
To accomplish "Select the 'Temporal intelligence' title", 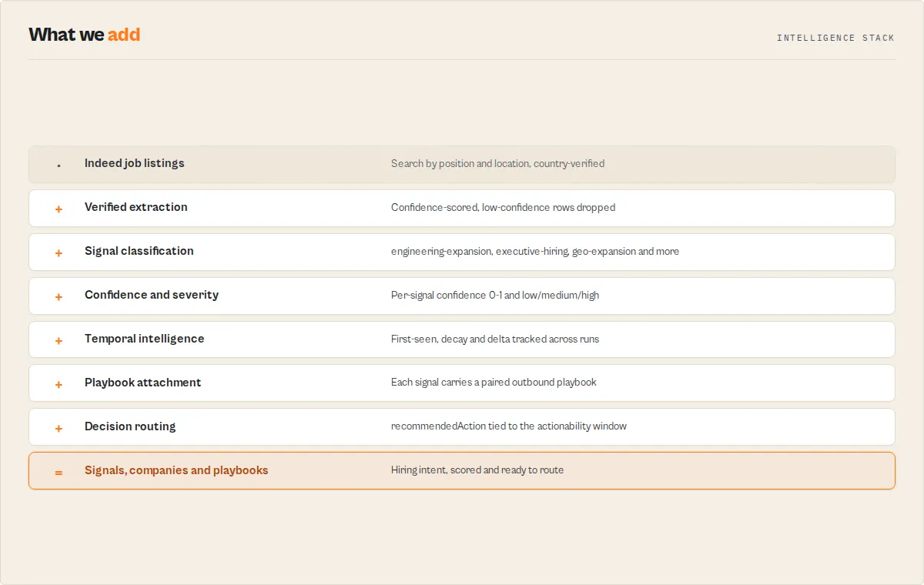I will 145,339.
